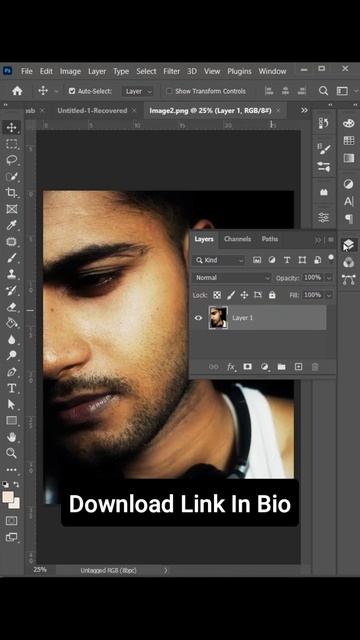Open the Auto-Select Layer dropdown

pos(138,91)
